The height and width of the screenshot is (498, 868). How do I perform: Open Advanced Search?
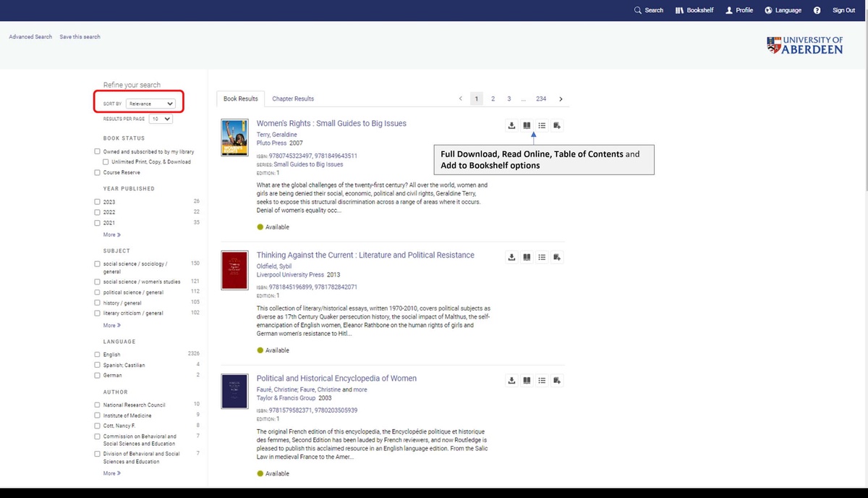click(x=30, y=36)
